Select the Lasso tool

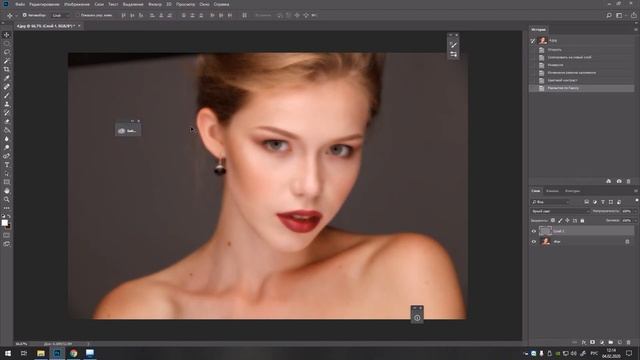tap(7, 52)
